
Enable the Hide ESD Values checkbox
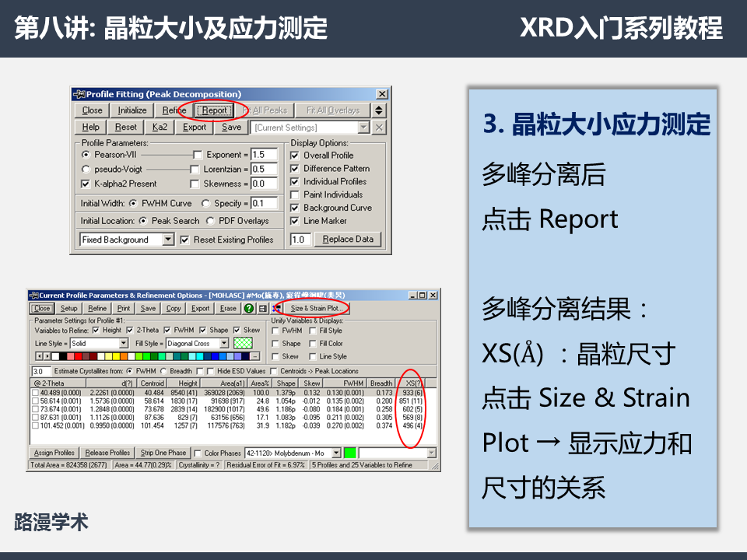(211, 371)
